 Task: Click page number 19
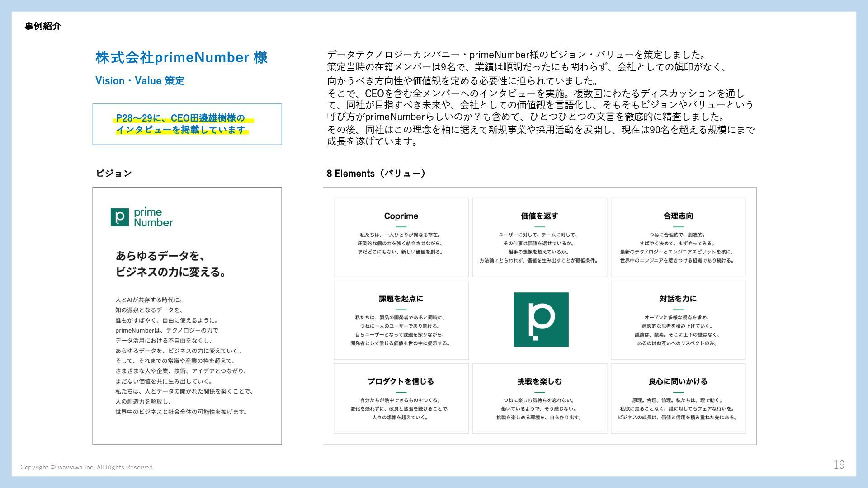pyautogui.click(x=839, y=465)
